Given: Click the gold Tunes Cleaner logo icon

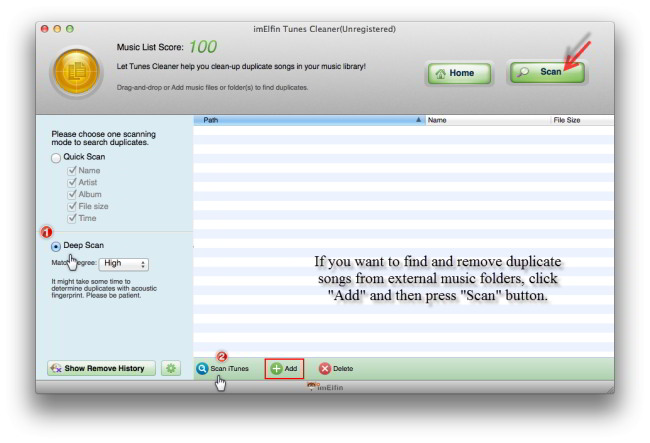Looking at the screenshot, I should click(x=77, y=71).
